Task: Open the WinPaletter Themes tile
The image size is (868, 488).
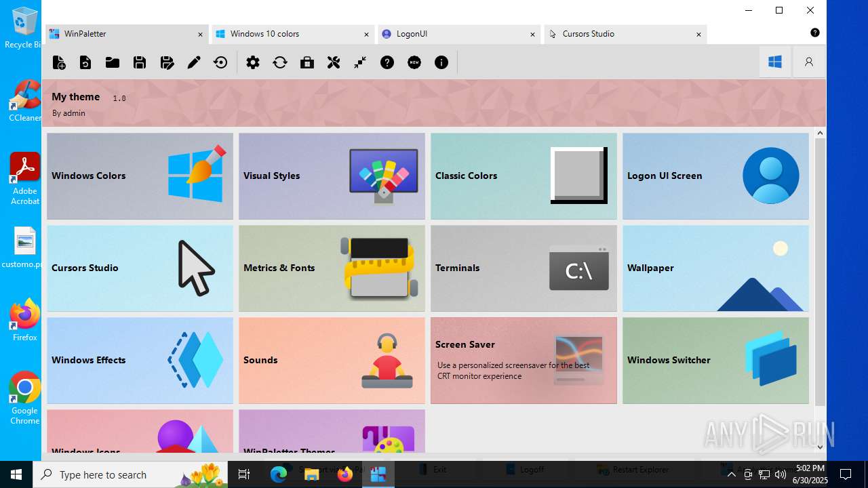Action: [x=332, y=431]
